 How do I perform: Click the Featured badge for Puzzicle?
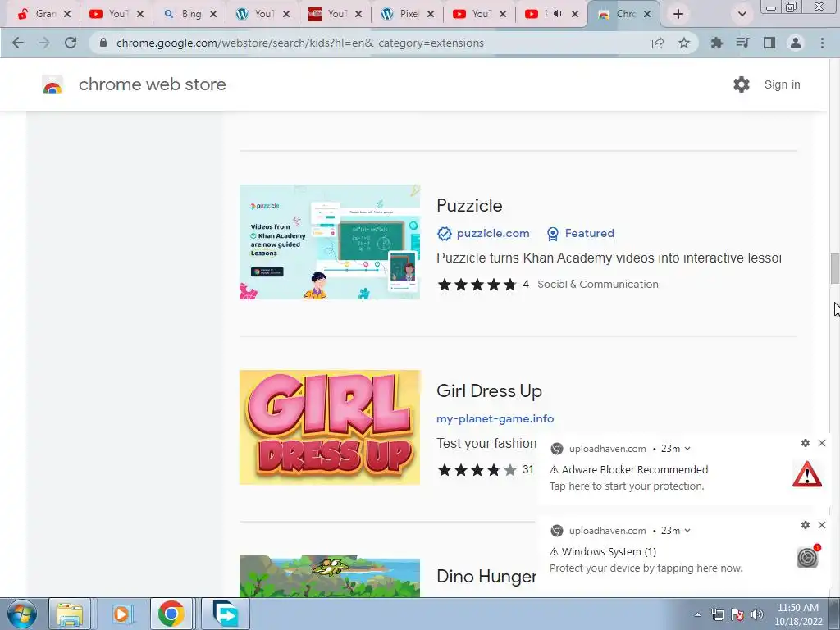(581, 234)
